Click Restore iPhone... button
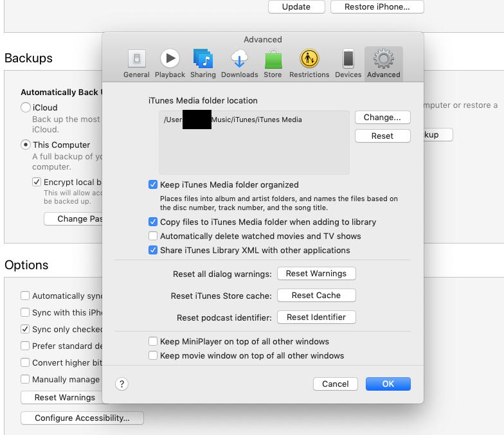Viewport: 504px width, 435px height. pyautogui.click(x=377, y=6)
